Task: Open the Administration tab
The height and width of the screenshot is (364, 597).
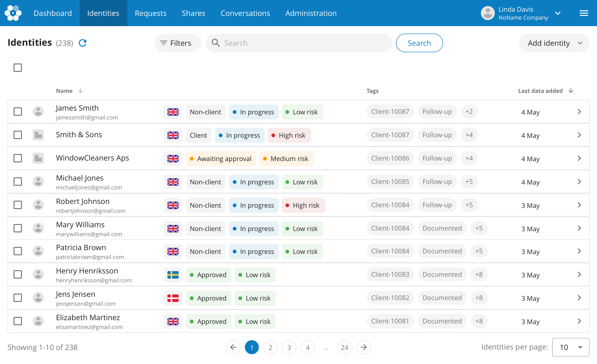Action: (x=311, y=13)
